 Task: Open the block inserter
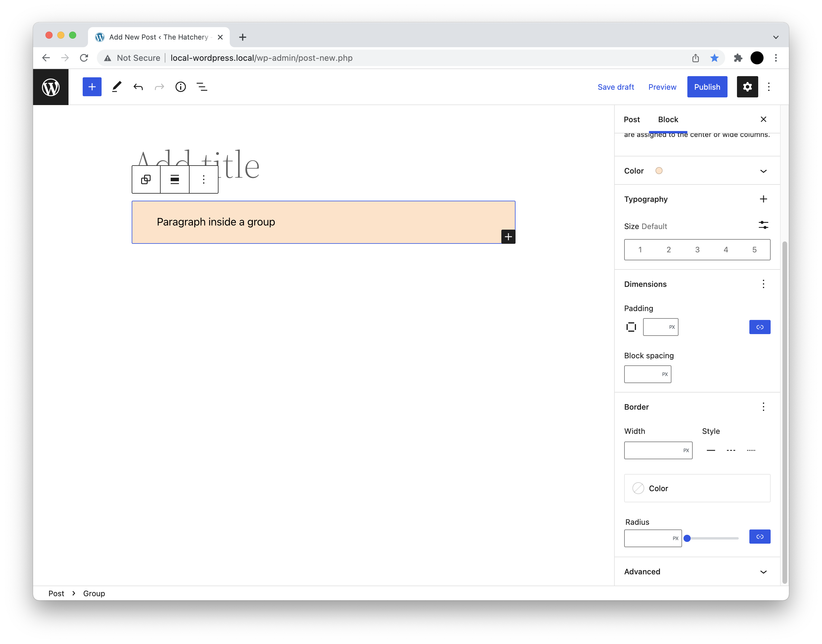[92, 87]
